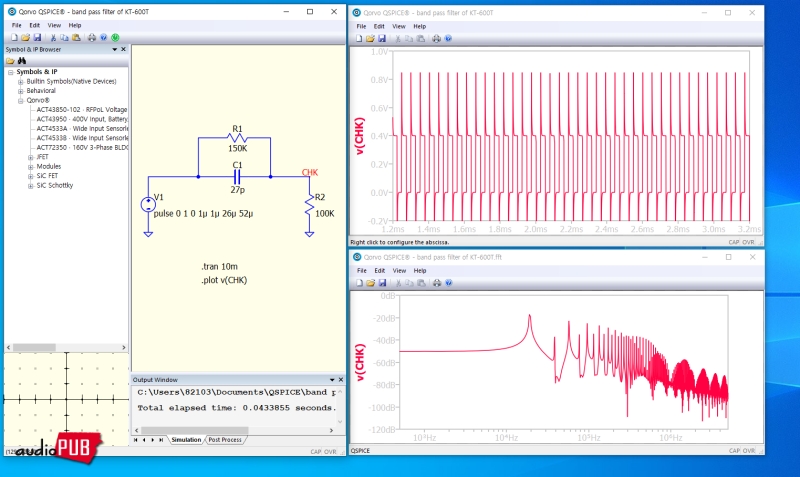Click Save icon in the waveform window toolbar
Screen dimensions: 800x477
click(382, 38)
